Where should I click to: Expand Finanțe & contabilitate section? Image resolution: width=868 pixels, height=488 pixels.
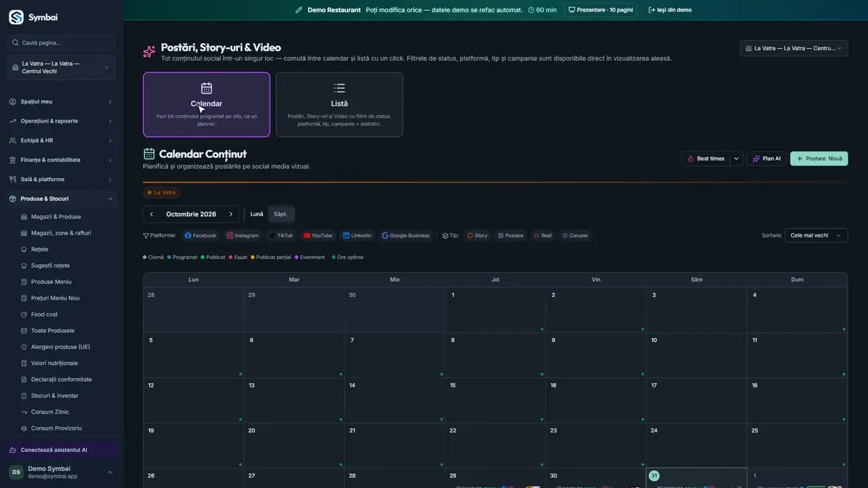[x=61, y=160]
